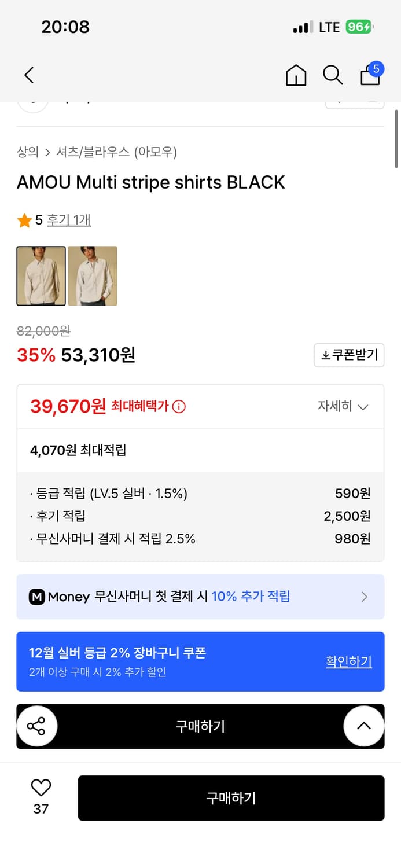Open the share options

(37, 726)
